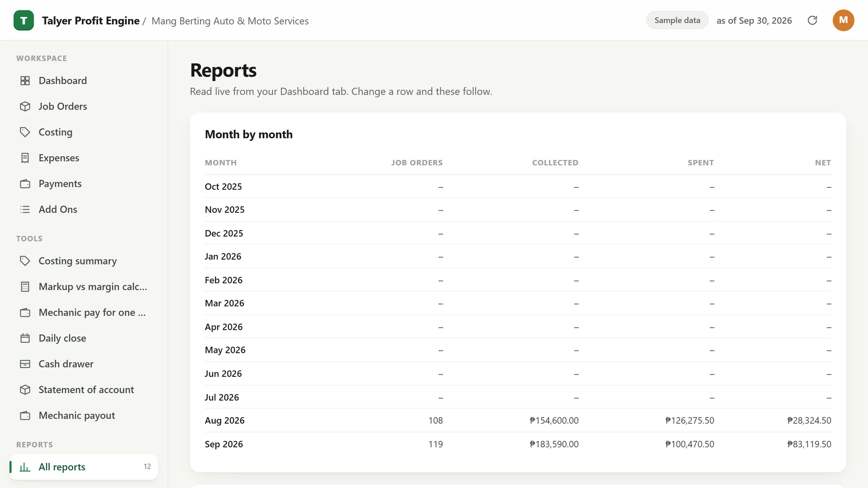Click the All reports bar chart icon
This screenshot has width=868, height=488.
pyautogui.click(x=25, y=467)
